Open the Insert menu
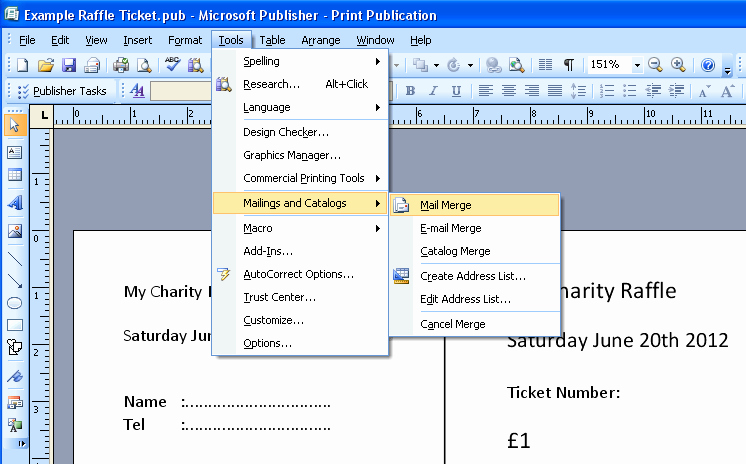The image size is (746, 464). click(137, 40)
